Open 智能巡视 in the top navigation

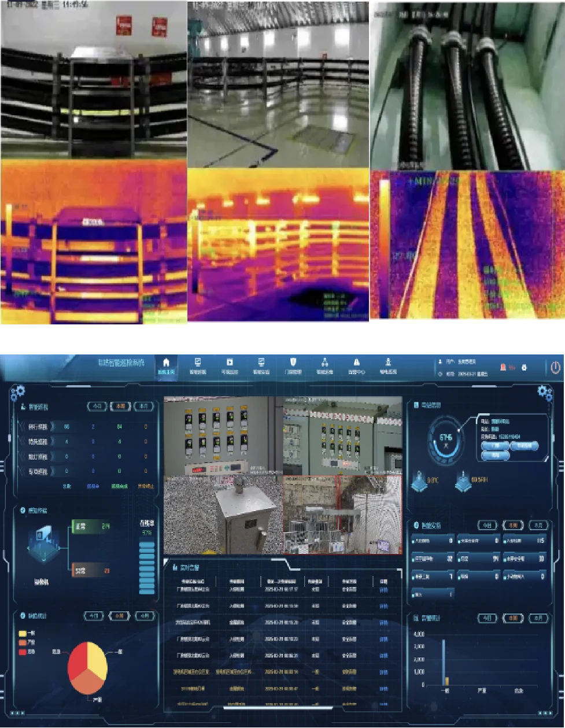point(198,365)
